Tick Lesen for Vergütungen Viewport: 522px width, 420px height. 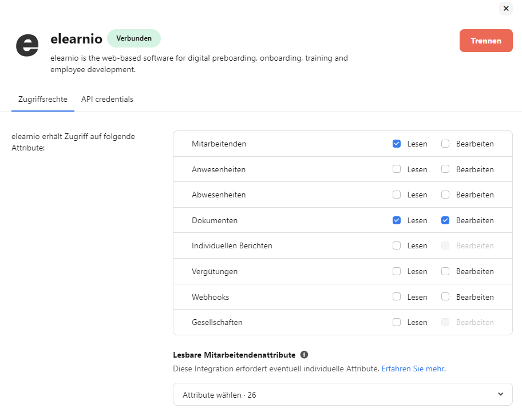pyautogui.click(x=397, y=271)
